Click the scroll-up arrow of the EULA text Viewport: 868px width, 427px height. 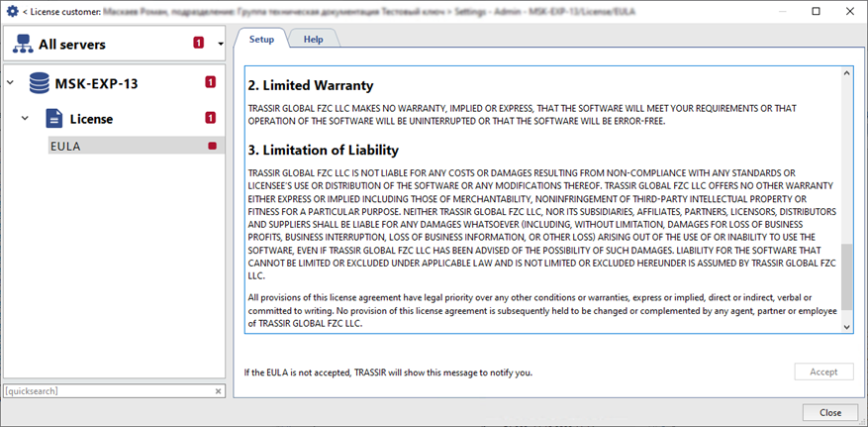point(846,73)
